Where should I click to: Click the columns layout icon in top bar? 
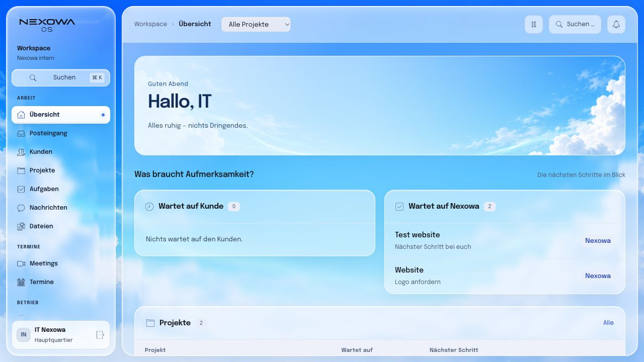(x=534, y=24)
